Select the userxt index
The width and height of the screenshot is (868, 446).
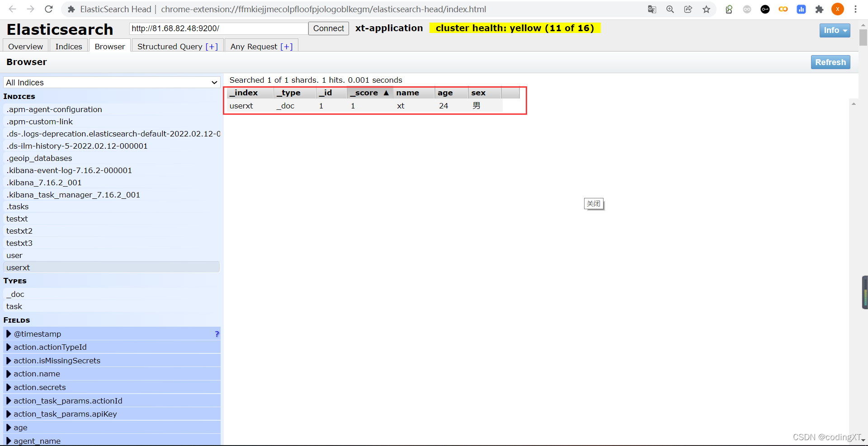click(x=112, y=268)
